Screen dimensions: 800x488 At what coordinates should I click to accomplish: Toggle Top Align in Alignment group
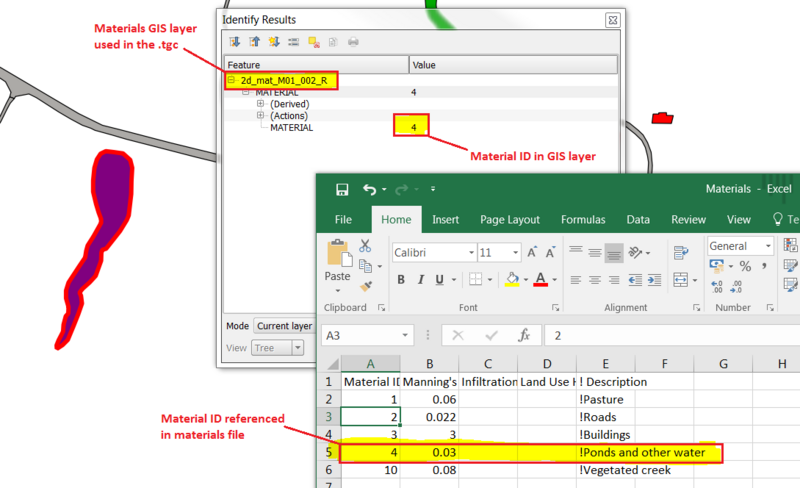click(576, 252)
